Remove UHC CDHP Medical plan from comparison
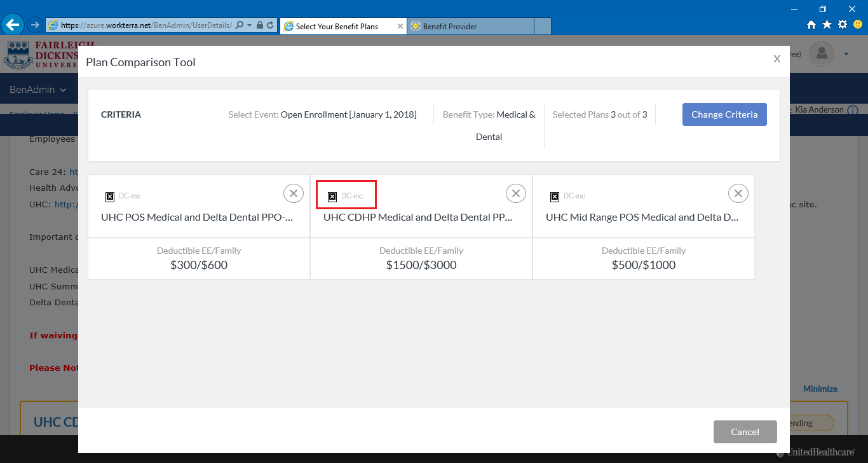 (515, 193)
